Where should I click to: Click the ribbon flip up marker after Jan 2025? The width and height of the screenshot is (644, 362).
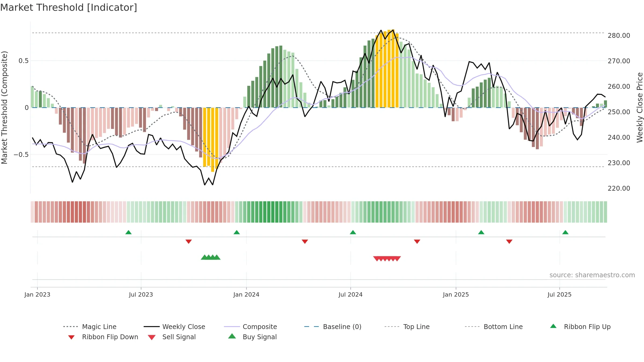(481, 232)
